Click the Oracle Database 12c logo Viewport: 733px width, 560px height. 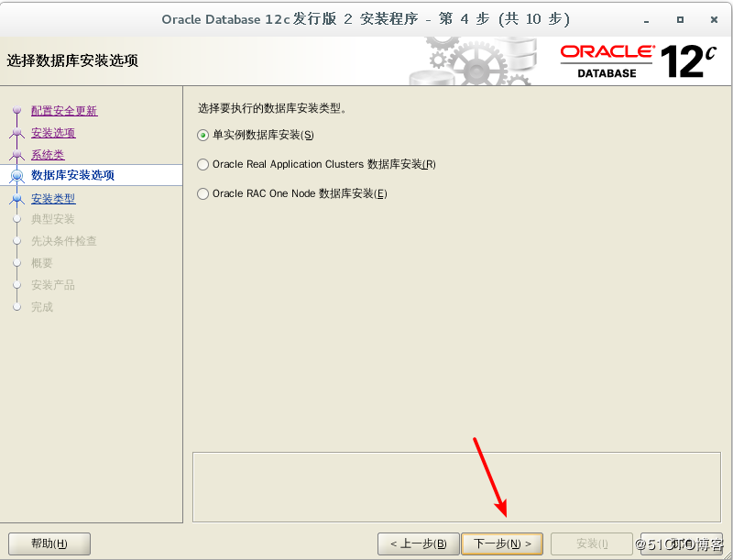tap(638, 61)
